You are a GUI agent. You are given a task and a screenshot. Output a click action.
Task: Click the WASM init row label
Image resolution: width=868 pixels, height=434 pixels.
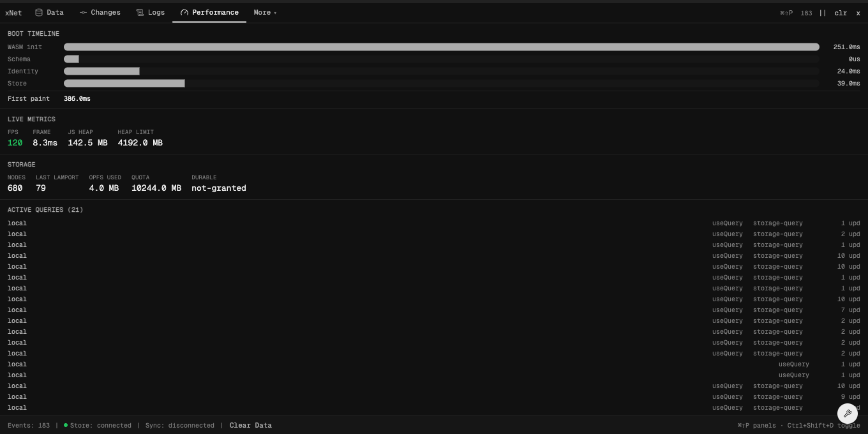(x=25, y=47)
